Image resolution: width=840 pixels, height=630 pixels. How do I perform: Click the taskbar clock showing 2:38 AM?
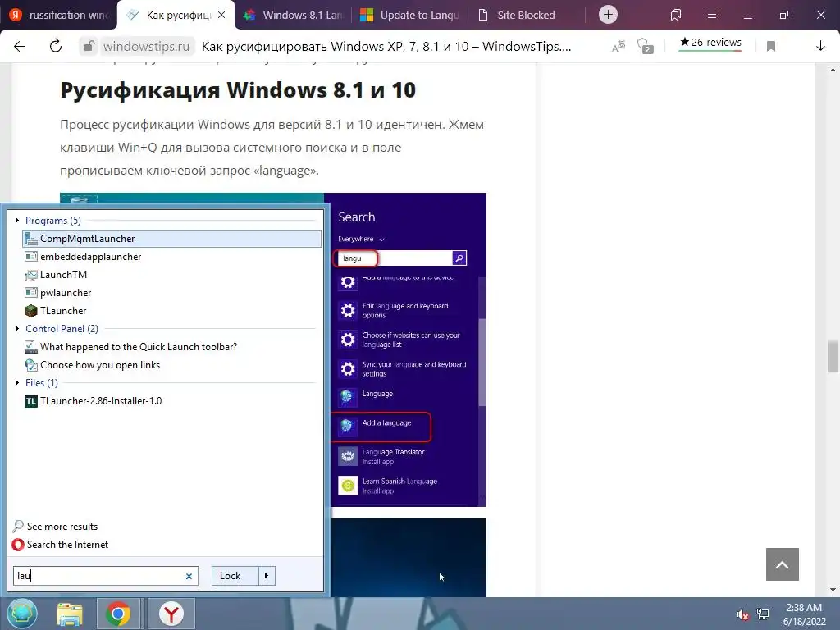[804, 614]
